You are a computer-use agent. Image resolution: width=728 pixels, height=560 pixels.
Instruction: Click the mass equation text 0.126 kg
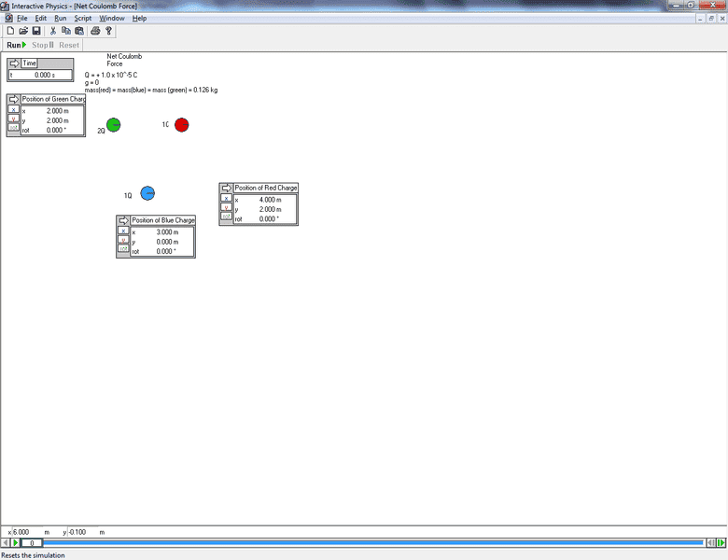(x=151, y=91)
